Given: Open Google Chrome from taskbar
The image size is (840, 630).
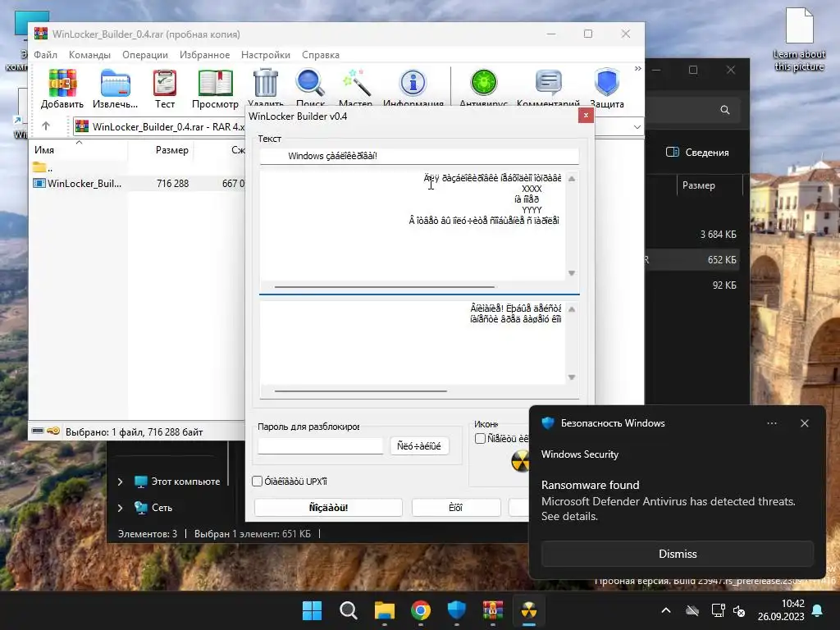Looking at the screenshot, I should (x=421, y=610).
